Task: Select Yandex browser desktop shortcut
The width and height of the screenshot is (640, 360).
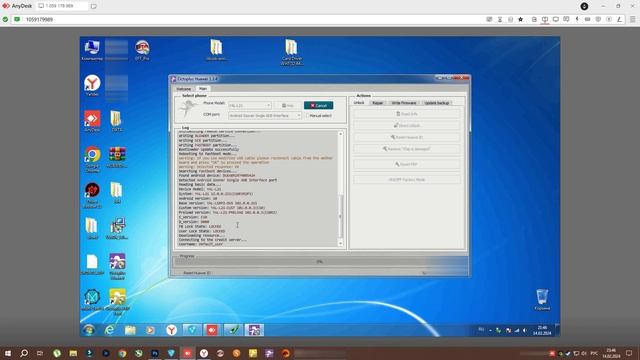Action: coord(92,86)
